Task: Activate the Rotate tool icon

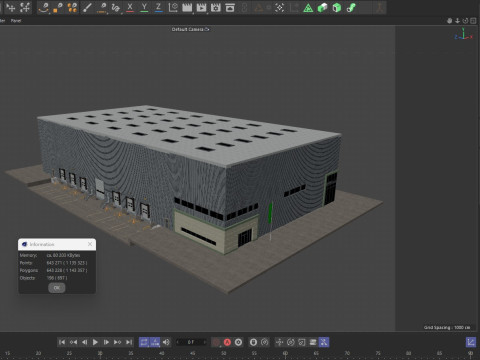Action: [44, 7]
